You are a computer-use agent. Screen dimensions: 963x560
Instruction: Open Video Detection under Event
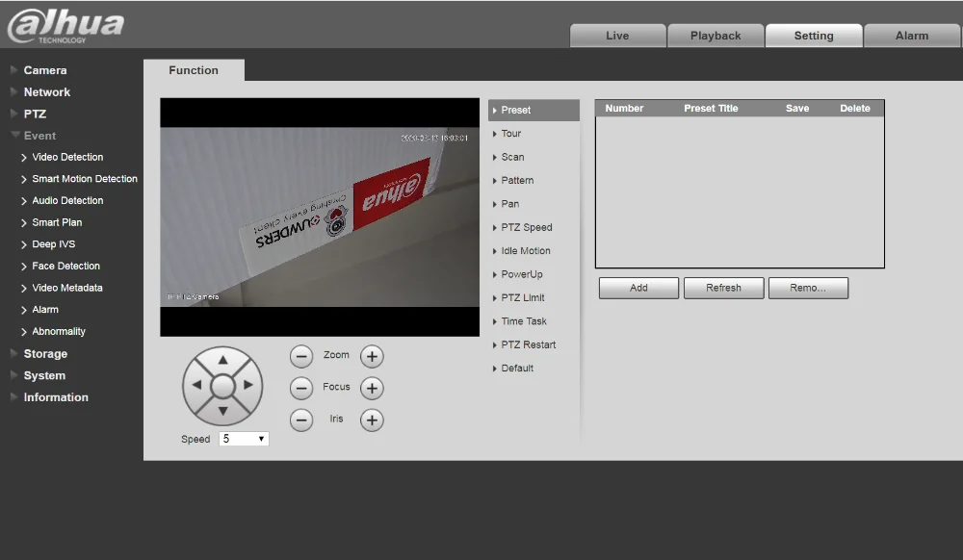67,157
